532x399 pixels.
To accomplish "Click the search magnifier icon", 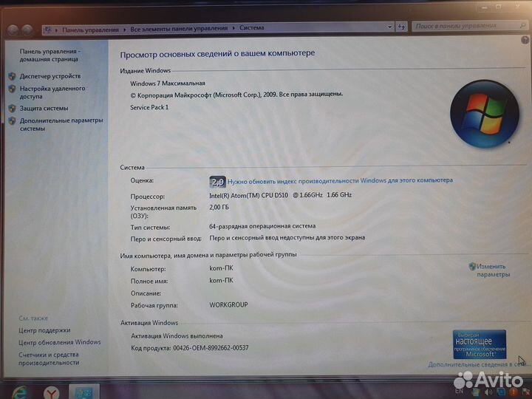I will [x=522, y=25].
